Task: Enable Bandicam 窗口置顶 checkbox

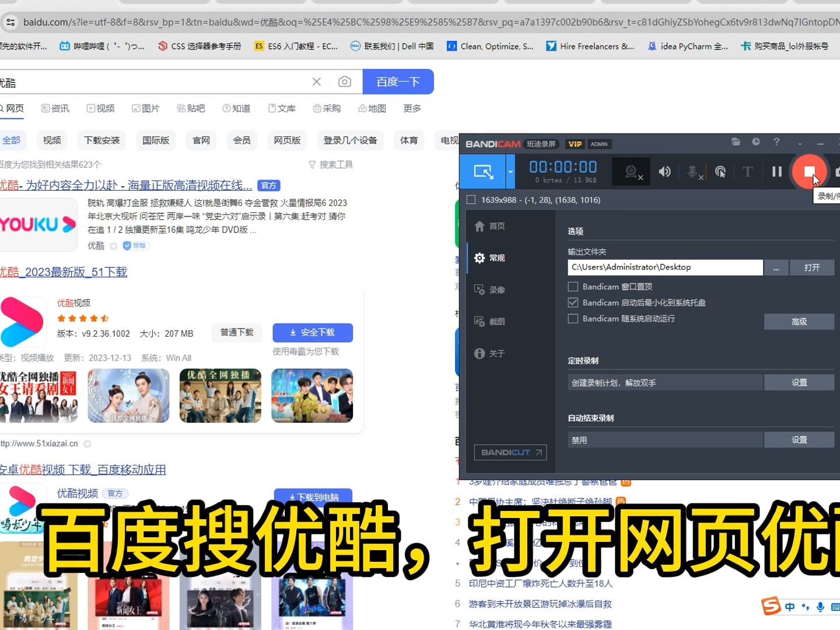Action: click(573, 286)
